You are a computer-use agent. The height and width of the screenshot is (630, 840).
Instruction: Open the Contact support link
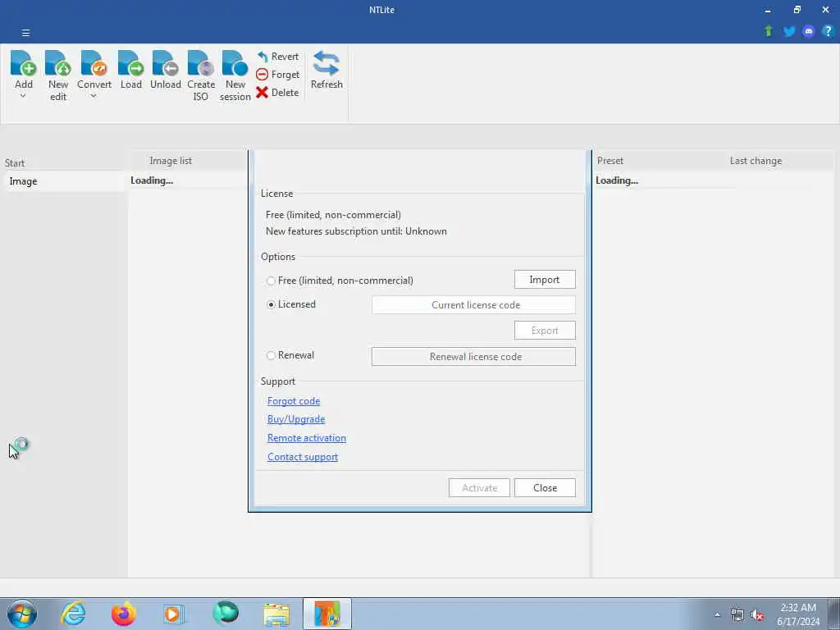[x=303, y=456]
